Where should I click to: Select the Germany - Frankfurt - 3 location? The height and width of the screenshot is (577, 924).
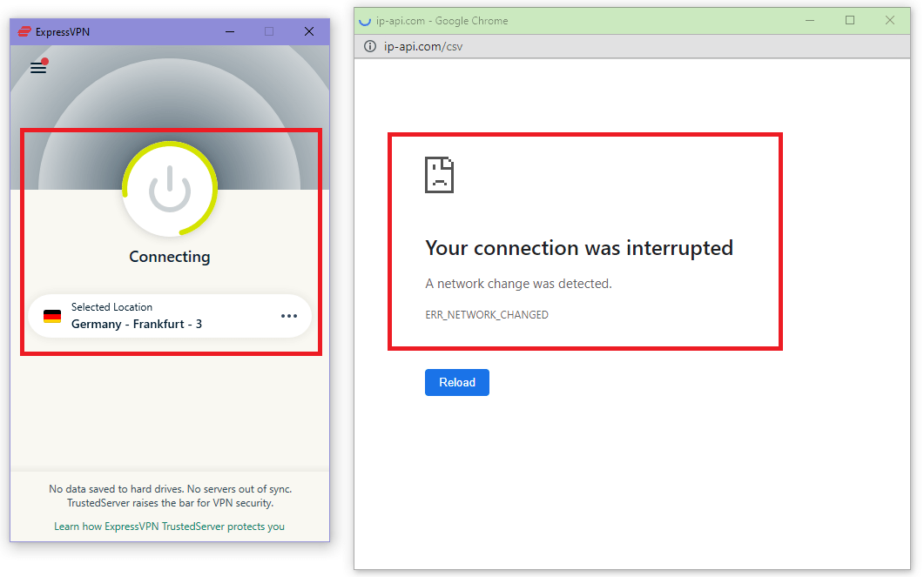click(170, 316)
